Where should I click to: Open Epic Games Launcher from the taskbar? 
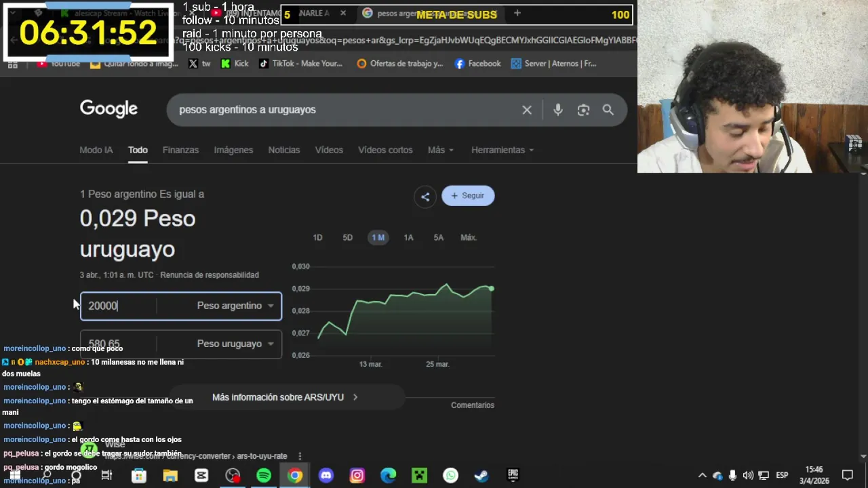(513, 476)
